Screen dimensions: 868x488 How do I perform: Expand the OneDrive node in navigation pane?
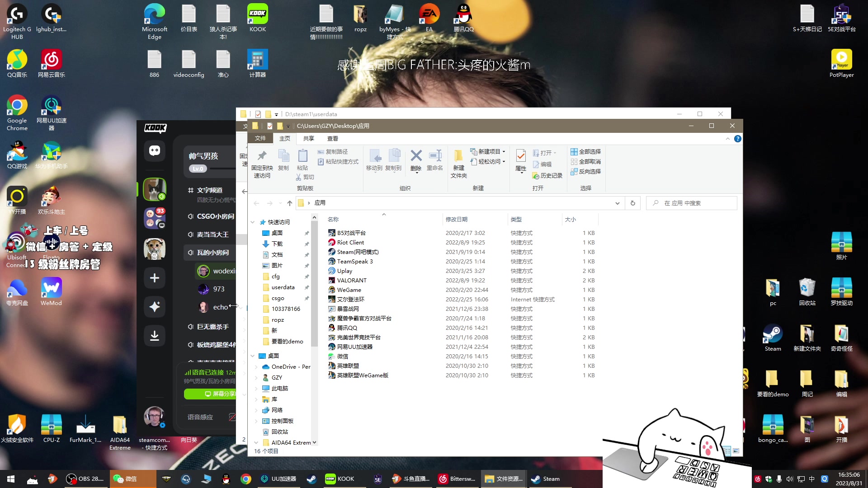click(x=256, y=367)
